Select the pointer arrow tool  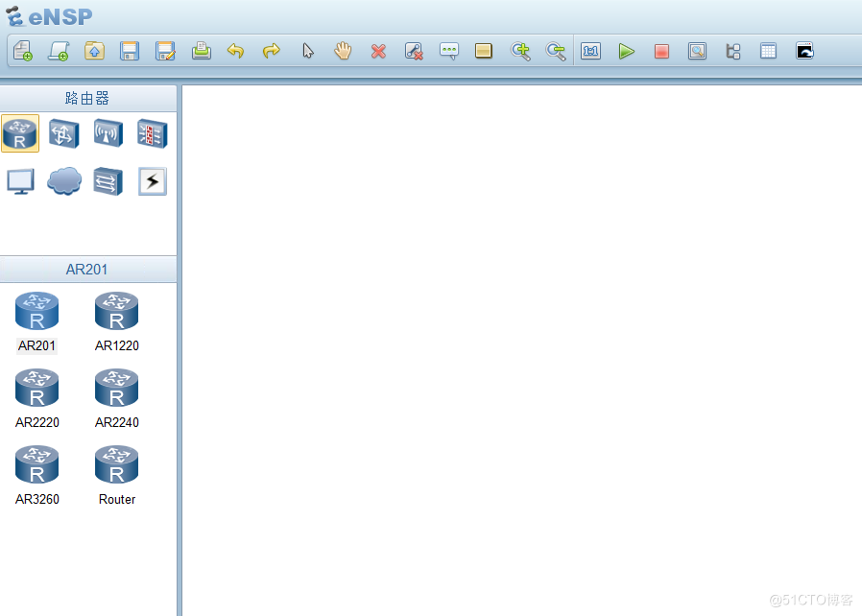[x=308, y=51]
